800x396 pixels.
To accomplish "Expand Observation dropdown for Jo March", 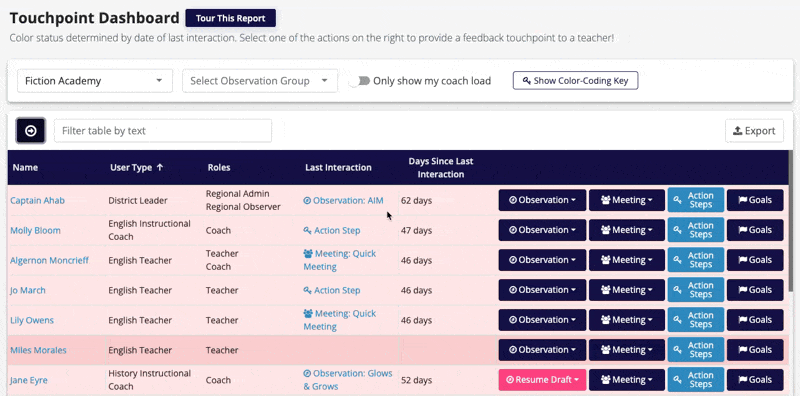I will (x=542, y=290).
